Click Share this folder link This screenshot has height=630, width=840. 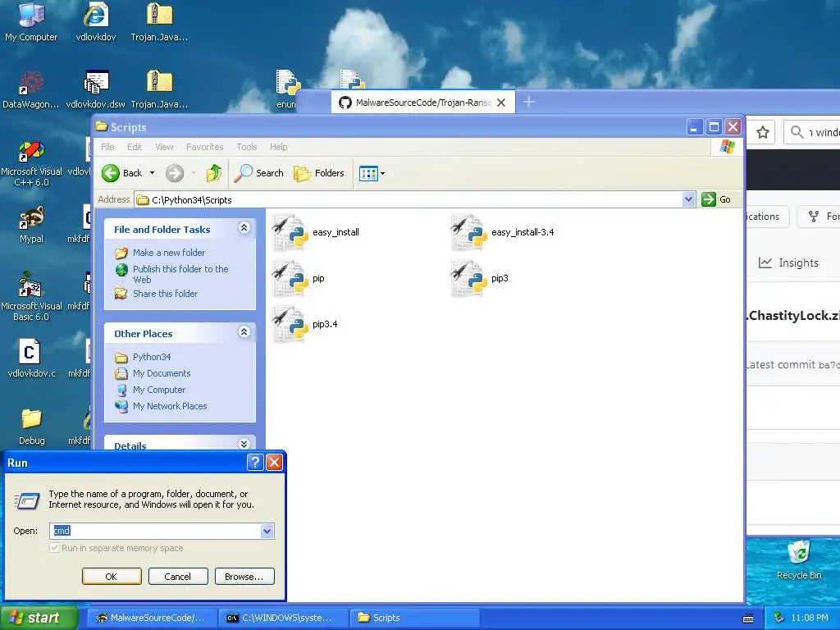pos(165,294)
